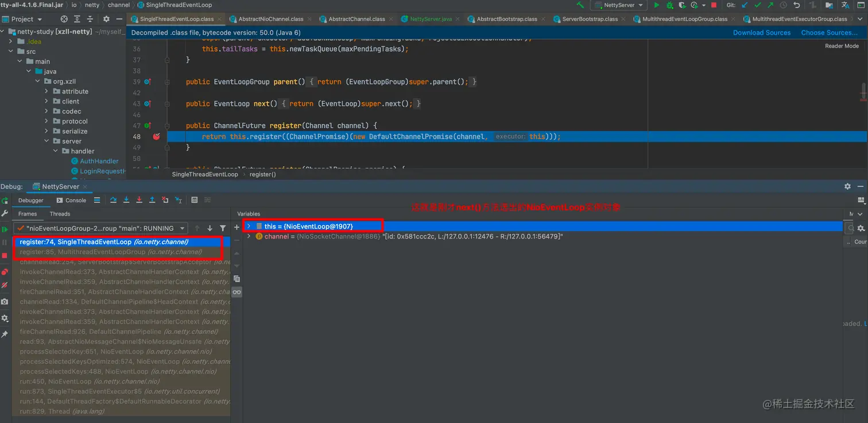Select the run:829, Thread stack frame
The width and height of the screenshot is (868, 423).
pyautogui.click(x=121, y=412)
